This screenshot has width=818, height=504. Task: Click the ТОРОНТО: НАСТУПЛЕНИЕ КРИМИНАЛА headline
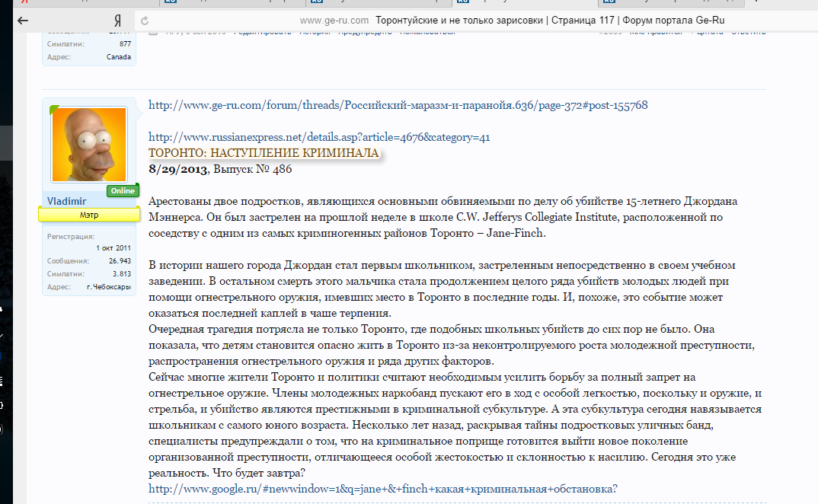pyautogui.click(x=263, y=153)
